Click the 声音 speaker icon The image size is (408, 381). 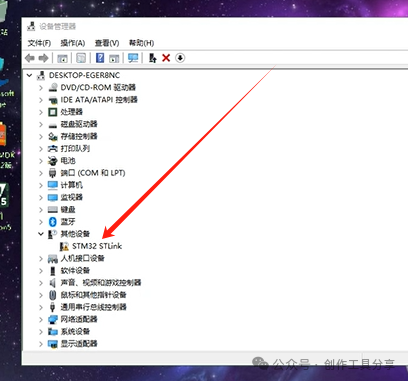point(53,283)
